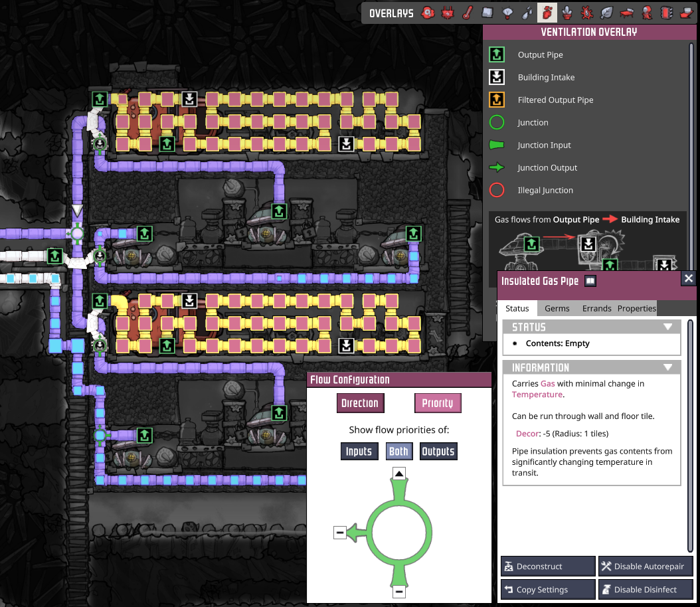Viewport: 700px width, 607px height.
Task: Open the Gas link in the information text
Action: [548, 383]
